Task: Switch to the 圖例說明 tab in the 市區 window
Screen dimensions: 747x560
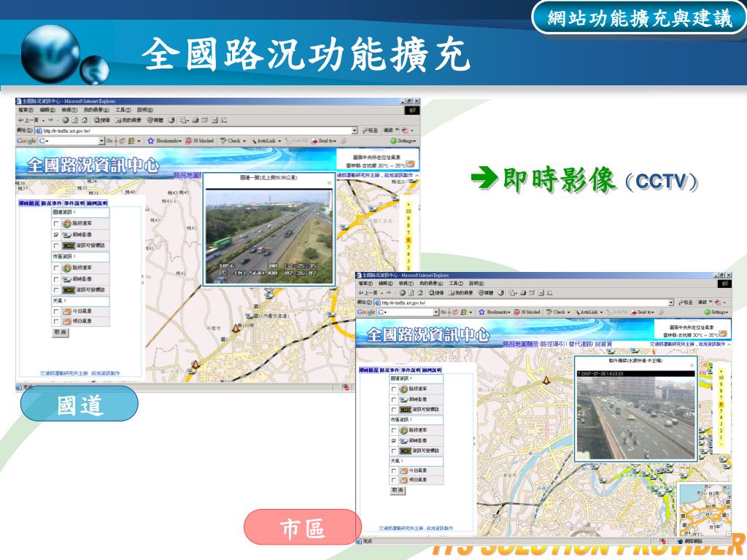Action: point(432,370)
